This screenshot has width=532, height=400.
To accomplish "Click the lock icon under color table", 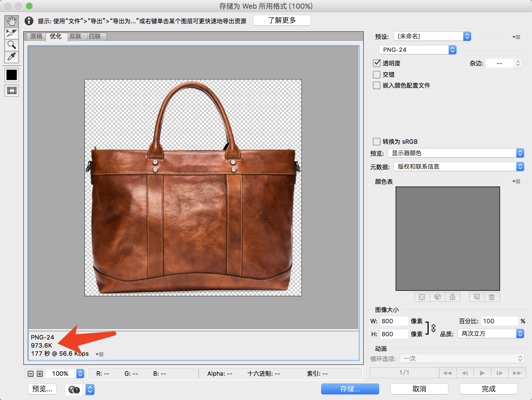I will tap(452, 297).
